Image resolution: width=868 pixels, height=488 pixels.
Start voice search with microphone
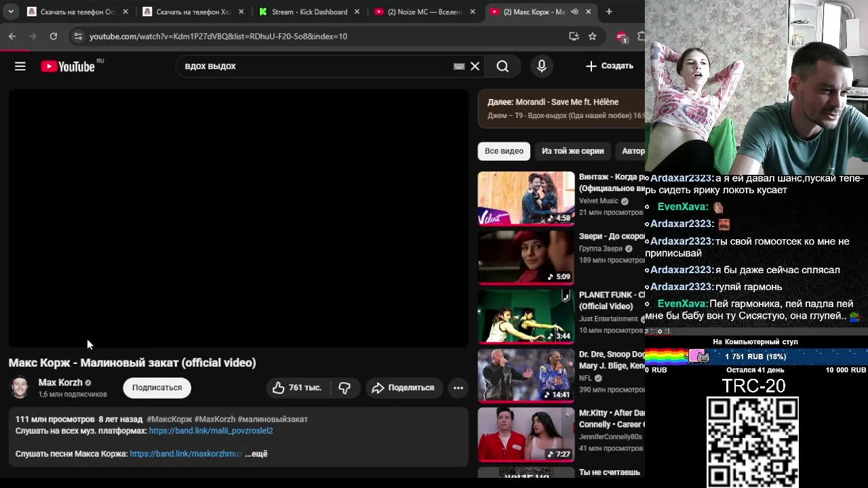pos(541,66)
